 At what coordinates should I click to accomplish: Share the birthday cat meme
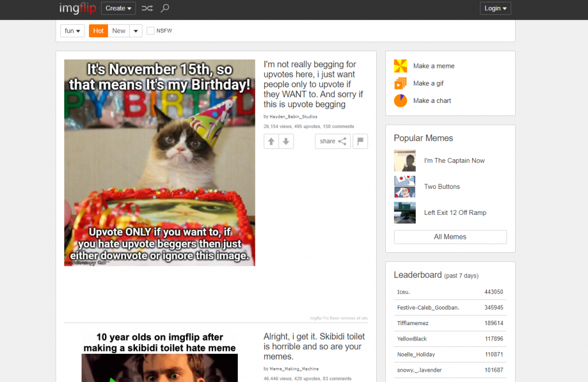click(x=332, y=141)
